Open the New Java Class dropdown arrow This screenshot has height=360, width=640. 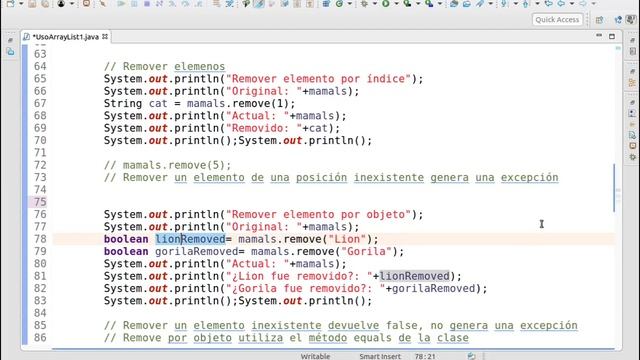pyautogui.click(x=349, y=4)
